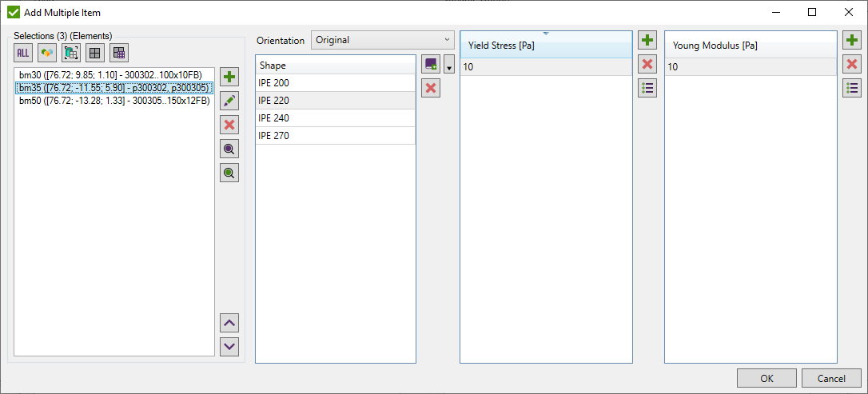The width and height of the screenshot is (868, 394).
Task: Click the green magnifier zoom icon
Action: (230, 173)
